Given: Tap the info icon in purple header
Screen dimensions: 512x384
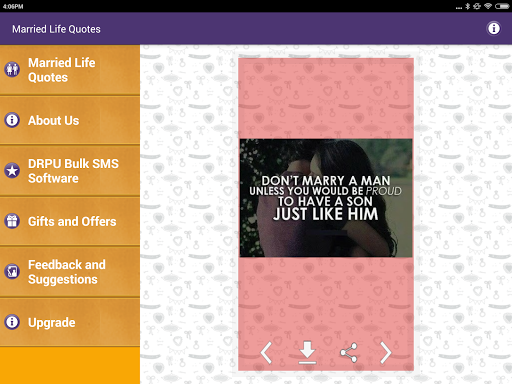Looking at the screenshot, I should [494, 28].
